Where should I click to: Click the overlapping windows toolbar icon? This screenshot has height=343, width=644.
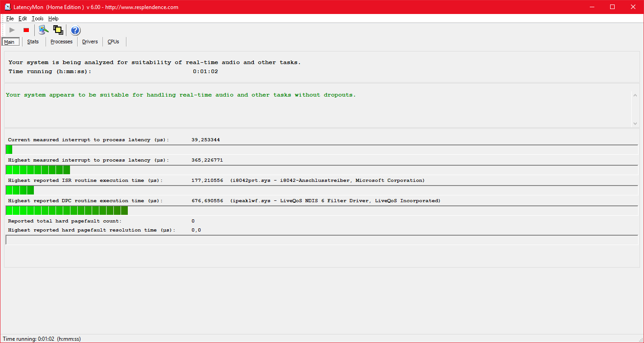pos(58,30)
